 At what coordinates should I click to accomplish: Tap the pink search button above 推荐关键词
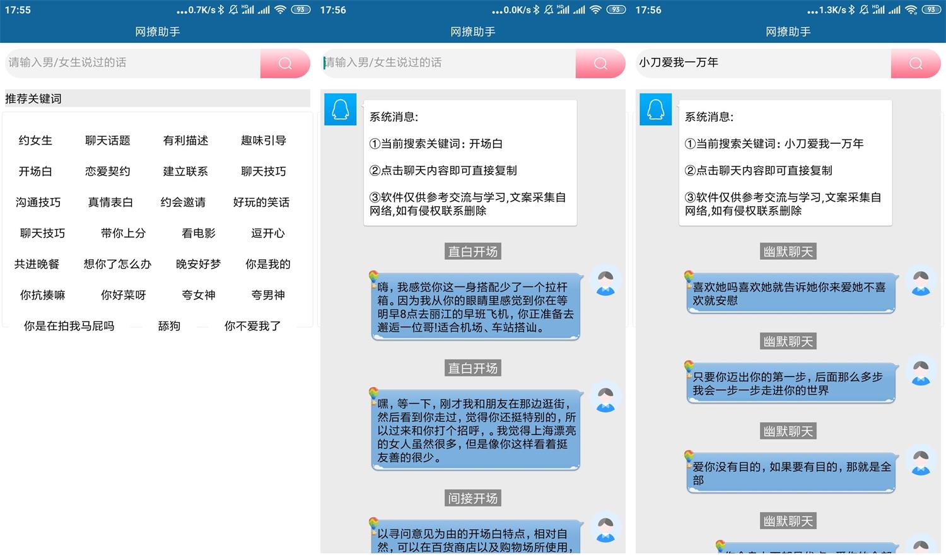pos(284,63)
